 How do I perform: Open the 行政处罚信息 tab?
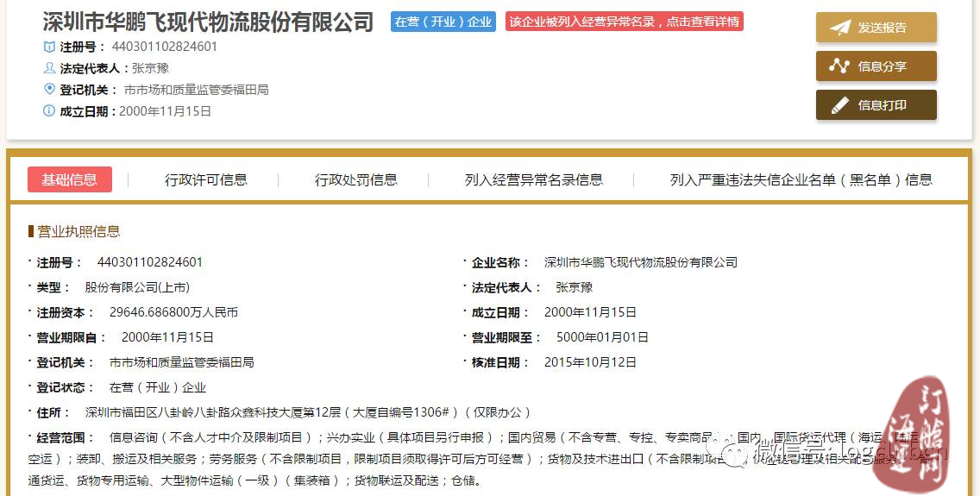[x=355, y=180]
